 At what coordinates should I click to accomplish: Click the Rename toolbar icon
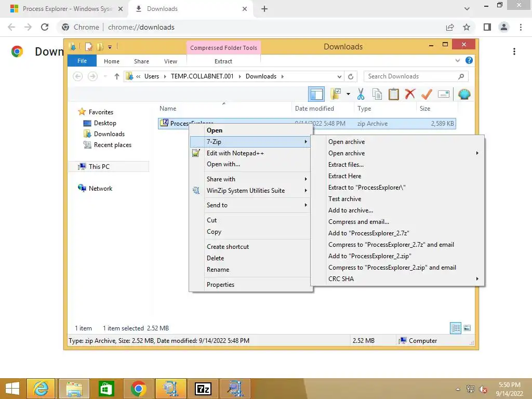444,94
